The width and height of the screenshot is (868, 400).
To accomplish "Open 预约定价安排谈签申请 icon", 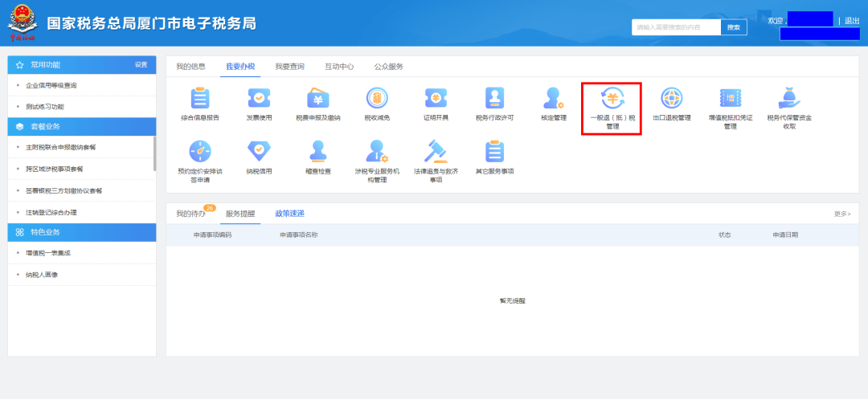I will click(x=200, y=150).
